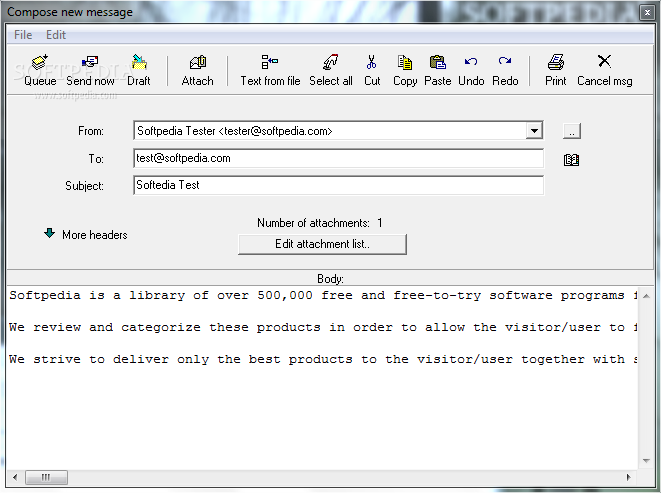Click the horizontal scrollbar thumb
The height and width of the screenshot is (493, 661).
click(x=46, y=477)
